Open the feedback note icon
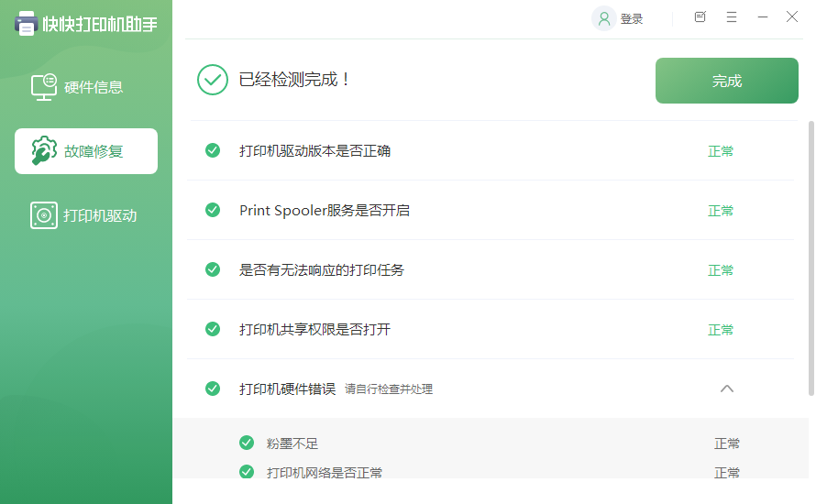The height and width of the screenshot is (504, 816). coord(700,17)
